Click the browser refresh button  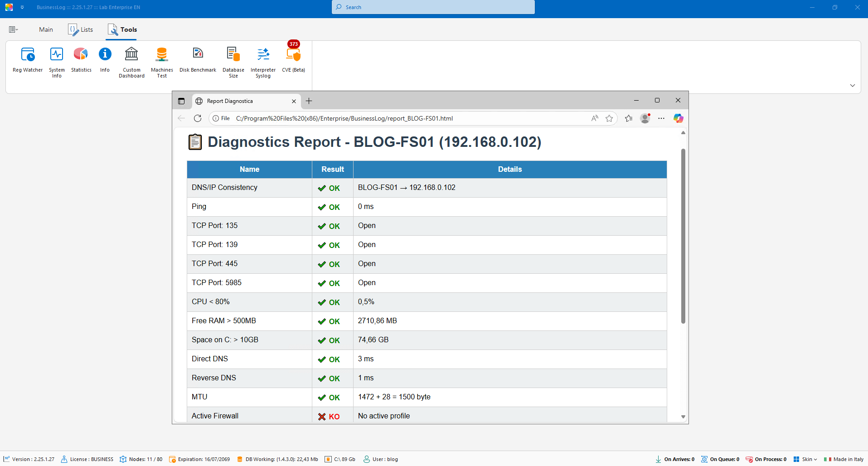(198, 118)
